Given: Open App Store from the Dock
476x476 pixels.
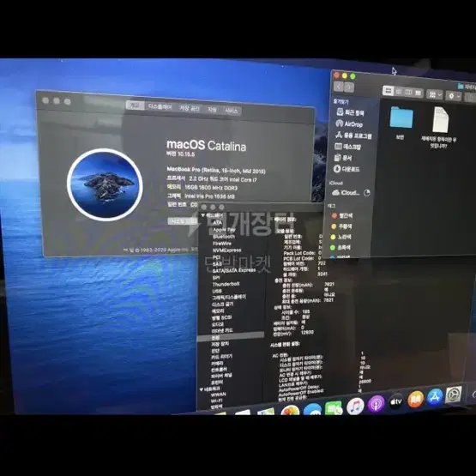Looking at the screenshot, I should (435, 397).
